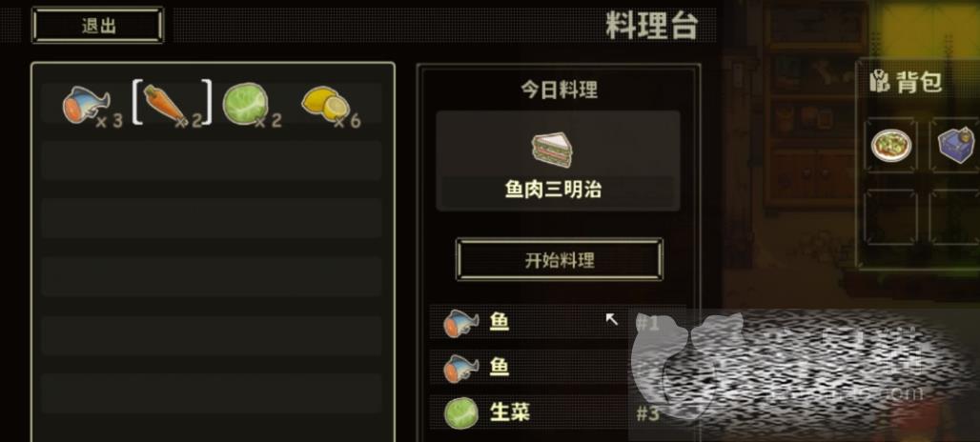Image resolution: width=980 pixels, height=442 pixels.
Task: Select the first 鱼 recipe row marked #1
Action: coord(558,323)
